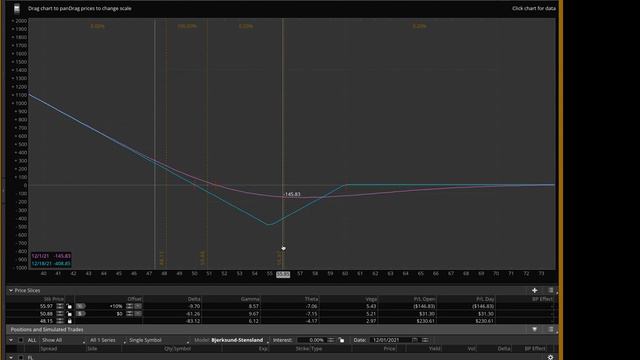Viewport: 640px width, 360px height.
Task: Open the chart menu icon at top-left
Action: [17, 8]
